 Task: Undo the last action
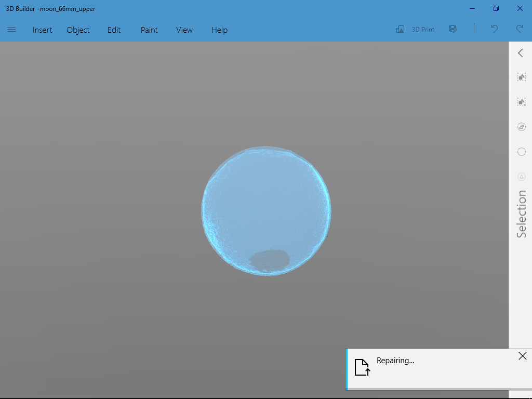coord(494,30)
